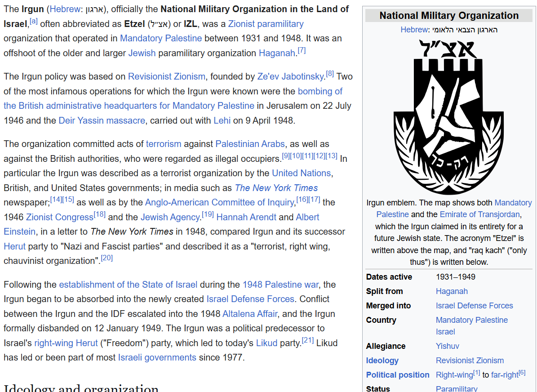Open the Hannah Arendt link
Viewport: 537px width, 392px height.
pyautogui.click(x=246, y=217)
